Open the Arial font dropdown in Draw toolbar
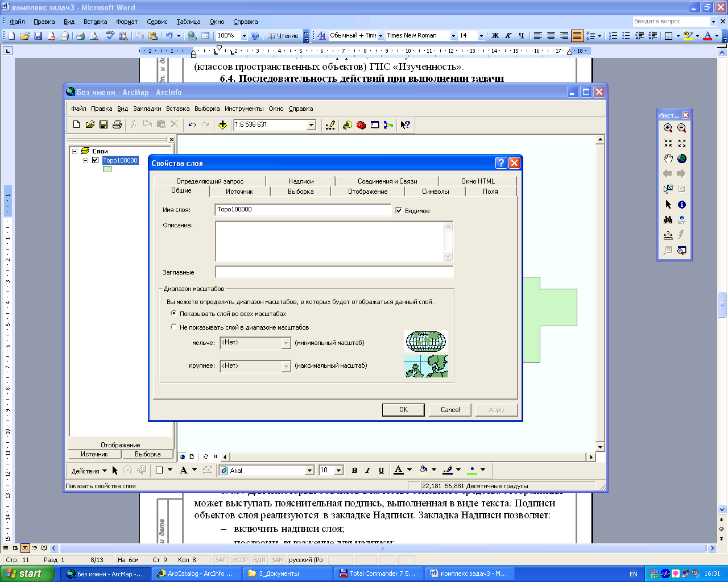Viewport: 728px width, 582px height. [x=309, y=471]
